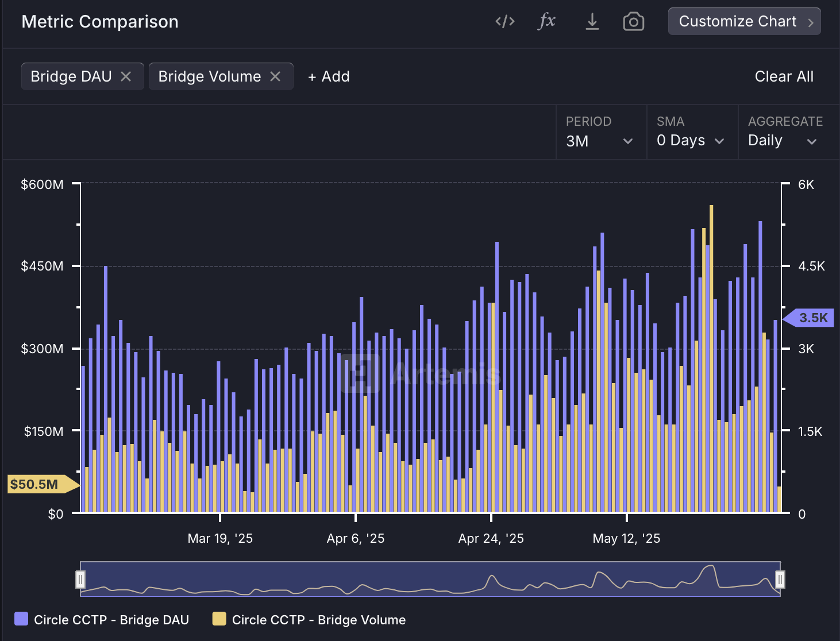Click the embed code icon
The width and height of the screenshot is (840, 641).
[x=504, y=22]
